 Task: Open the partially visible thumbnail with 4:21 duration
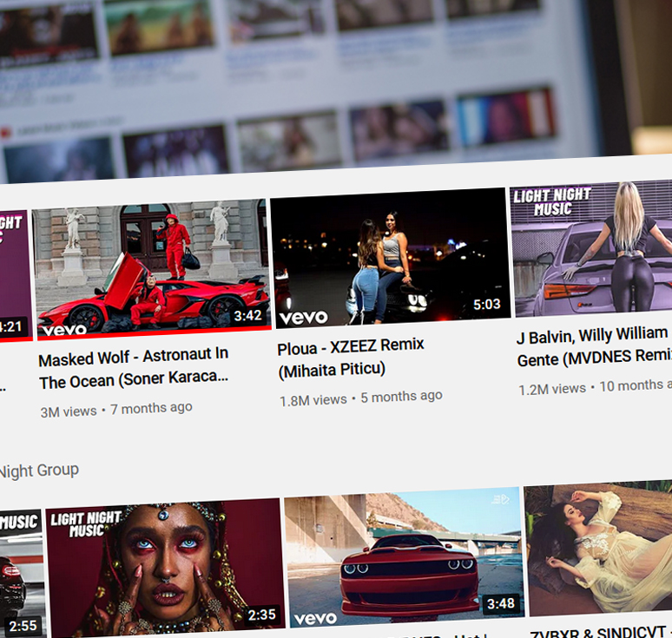click(x=16, y=276)
